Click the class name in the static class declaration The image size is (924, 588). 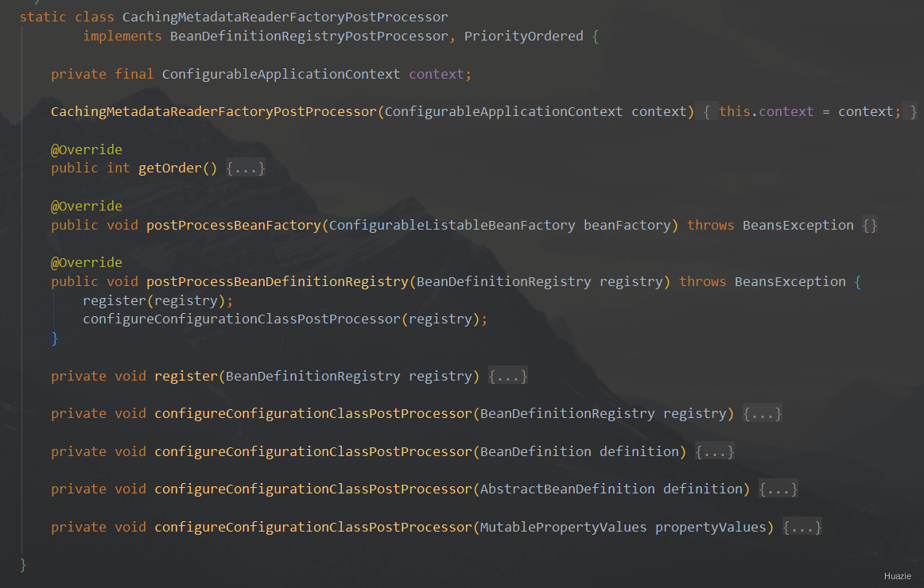(285, 17)
